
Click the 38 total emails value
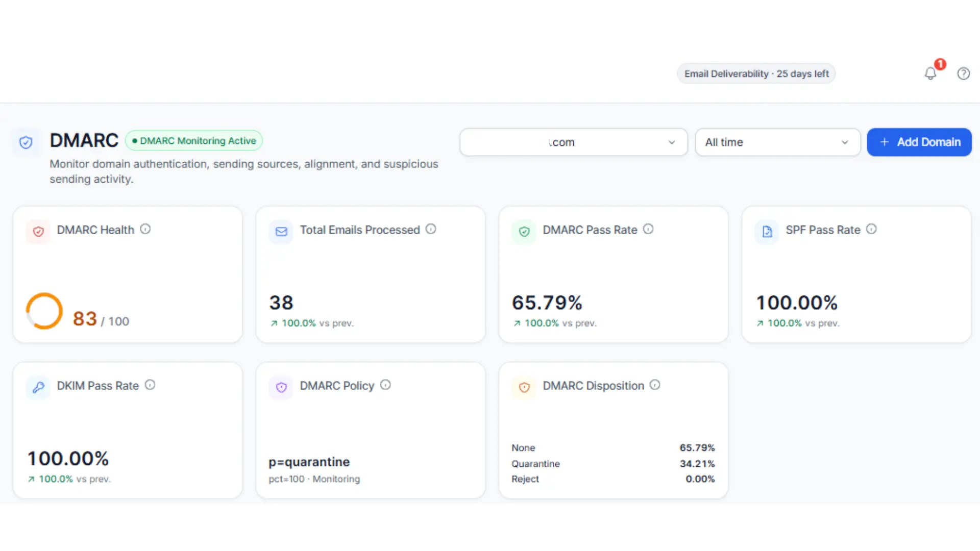coord(281,303)
